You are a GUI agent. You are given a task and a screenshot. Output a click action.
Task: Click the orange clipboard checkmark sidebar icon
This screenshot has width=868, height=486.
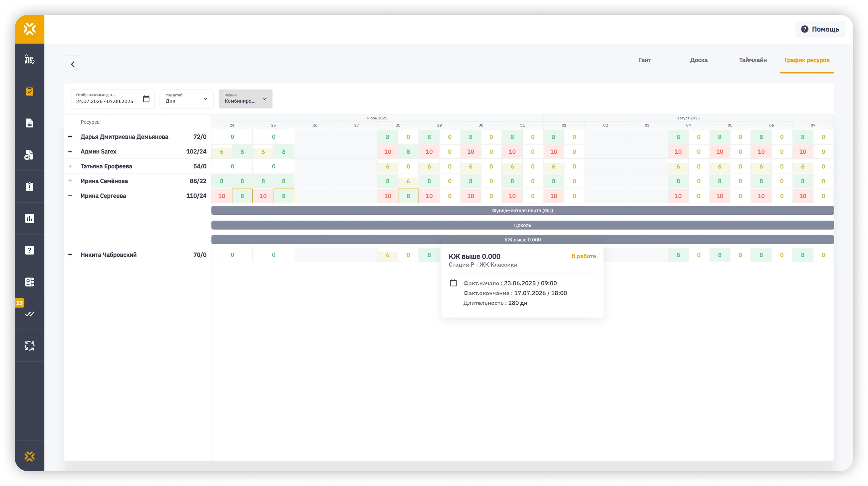click(29, 91)
